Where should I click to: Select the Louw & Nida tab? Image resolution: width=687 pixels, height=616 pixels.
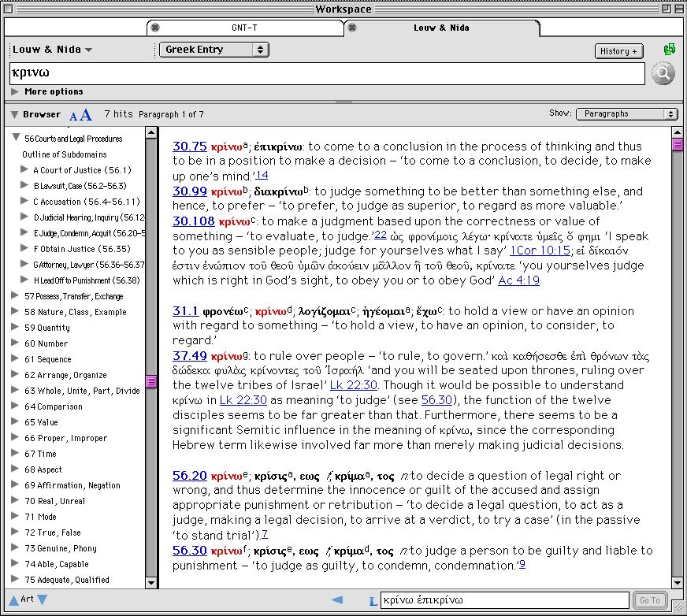441,28
